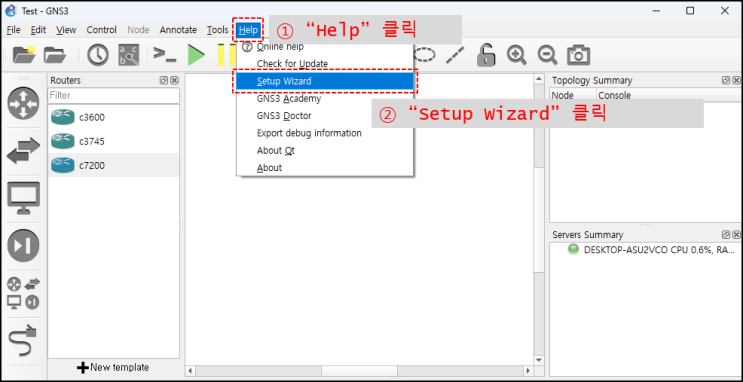Click the lock items padlock icon
This screenshot has width=743, height=382.
[486, 55]
